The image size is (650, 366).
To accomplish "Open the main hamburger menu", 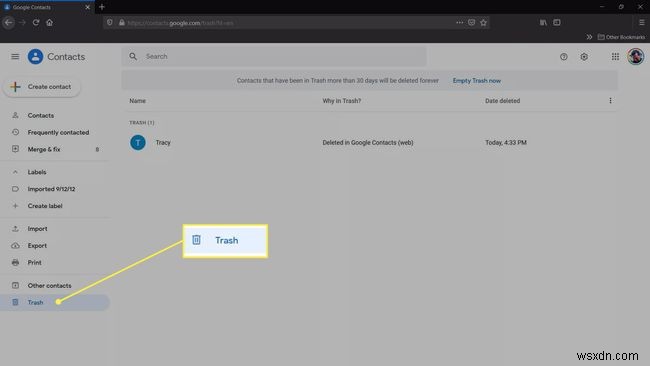I will click(x=15, y=56).
